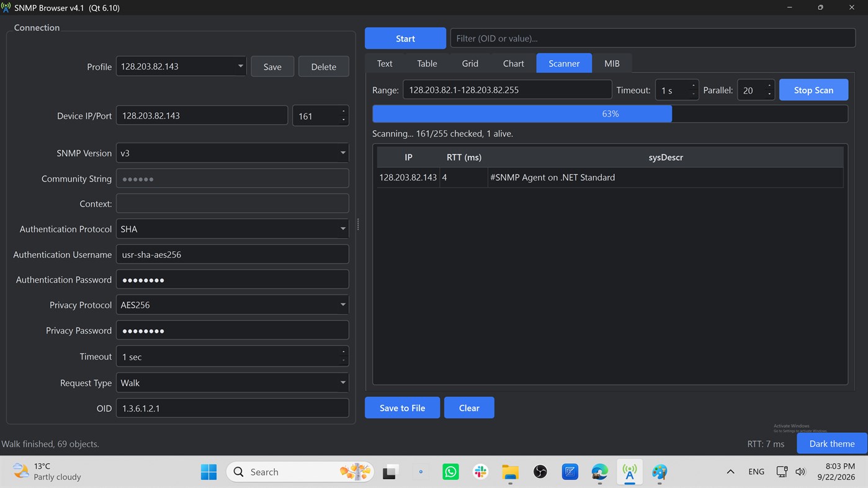Open Slack from the taskbar
The width and height of the screenshot is (868, 488).
(480, 472)
